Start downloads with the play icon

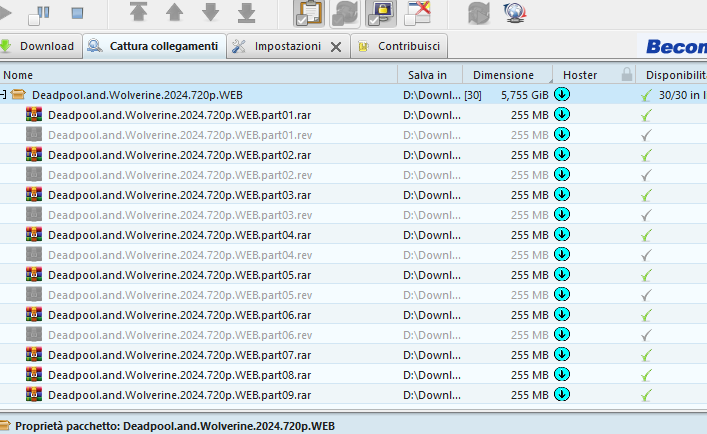[x=5, y=13]
